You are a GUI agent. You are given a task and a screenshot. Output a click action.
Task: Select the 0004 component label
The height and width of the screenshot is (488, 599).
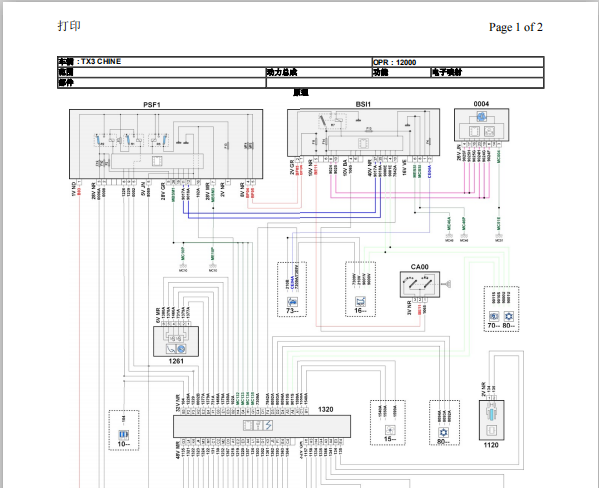pyautogui.click(x=481, y=104)
